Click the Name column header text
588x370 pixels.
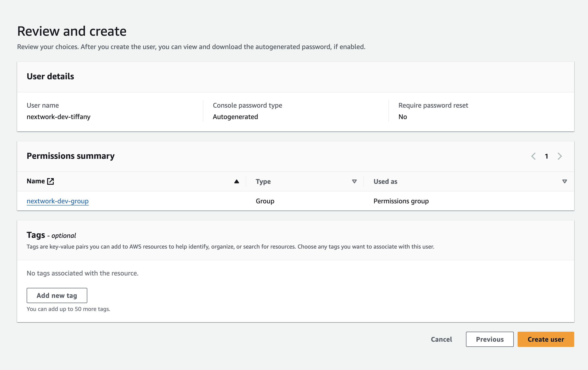tap(36, 181)
